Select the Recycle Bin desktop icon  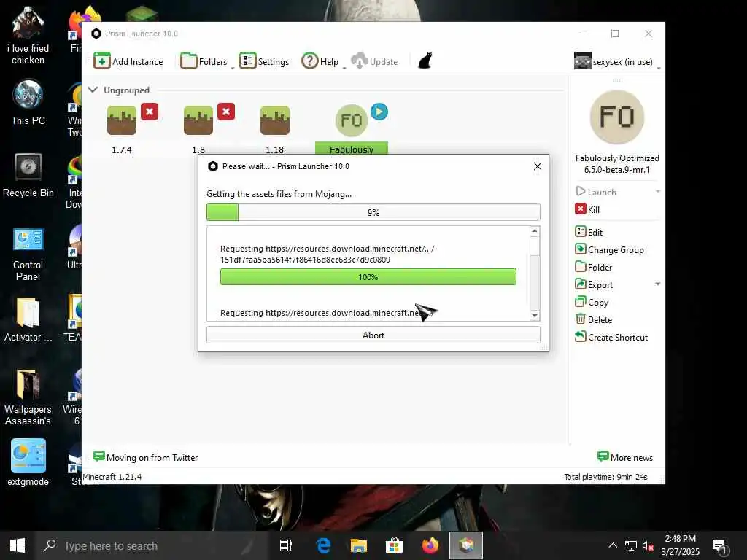[28, 175]
